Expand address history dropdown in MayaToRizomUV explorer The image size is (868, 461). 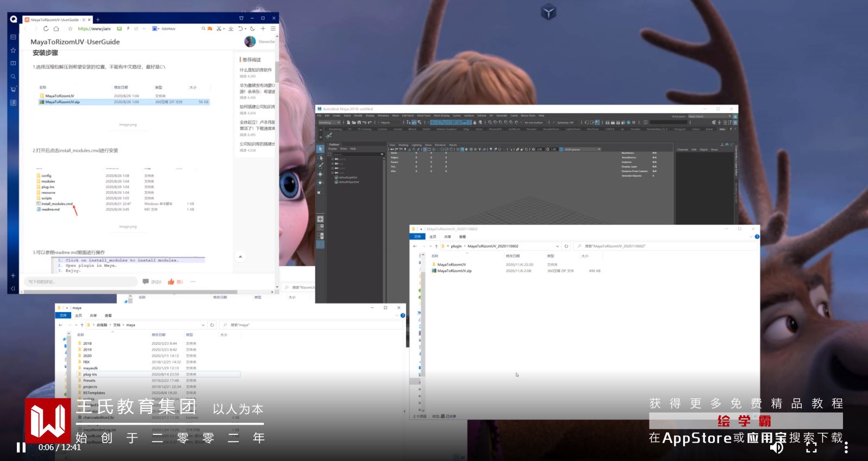557,246
